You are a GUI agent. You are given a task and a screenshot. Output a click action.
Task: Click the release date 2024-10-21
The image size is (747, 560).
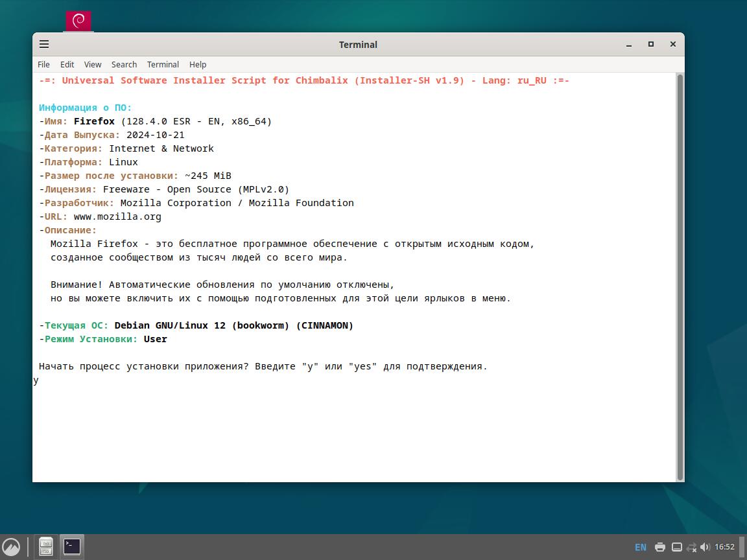point(156,135)
